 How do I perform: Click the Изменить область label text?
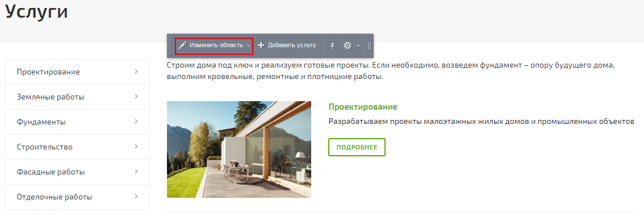[x=216, y=45]
